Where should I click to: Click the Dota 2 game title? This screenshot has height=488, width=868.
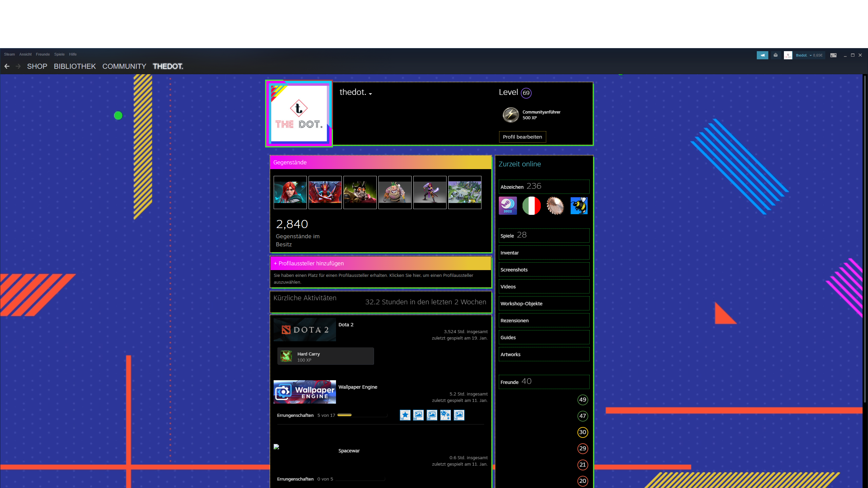tap(346, 325)
